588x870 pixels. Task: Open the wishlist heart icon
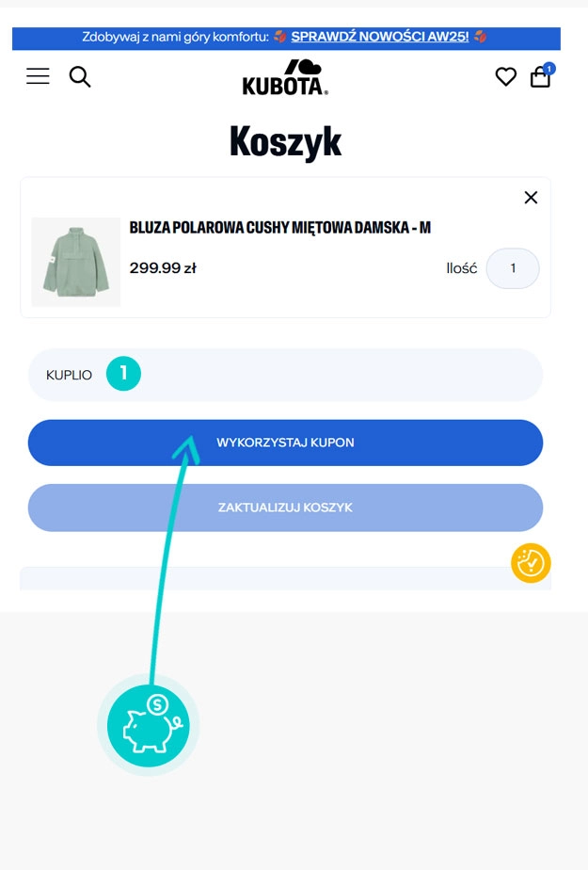coord(506,76)
